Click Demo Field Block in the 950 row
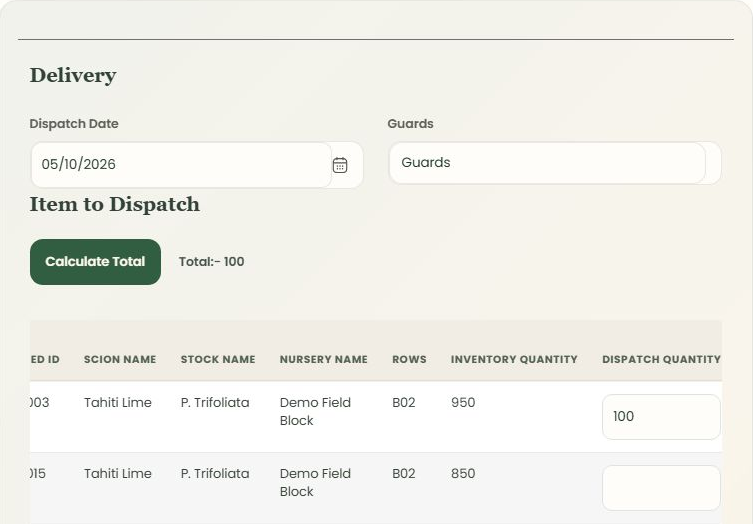 [x=316, y=412]
